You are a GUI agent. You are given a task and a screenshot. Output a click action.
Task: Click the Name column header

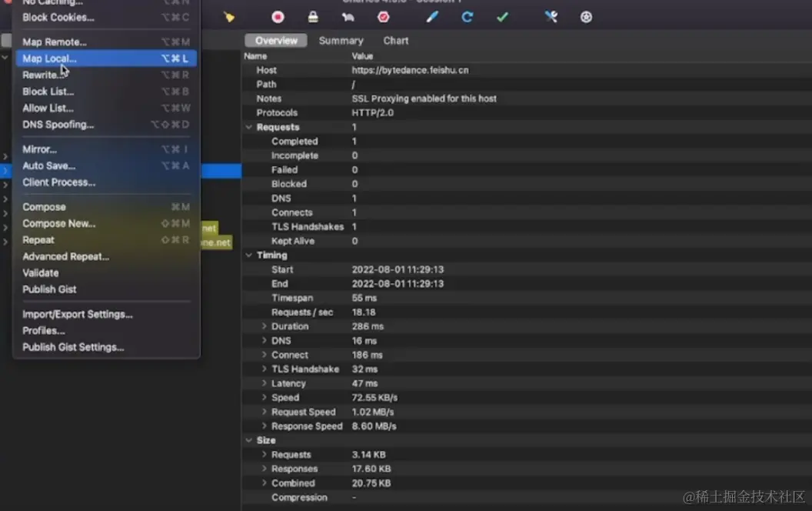coord(255,56)
